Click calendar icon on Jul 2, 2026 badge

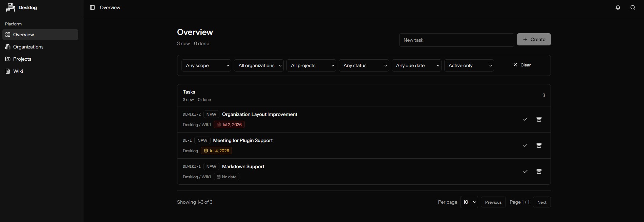(219, 124)
